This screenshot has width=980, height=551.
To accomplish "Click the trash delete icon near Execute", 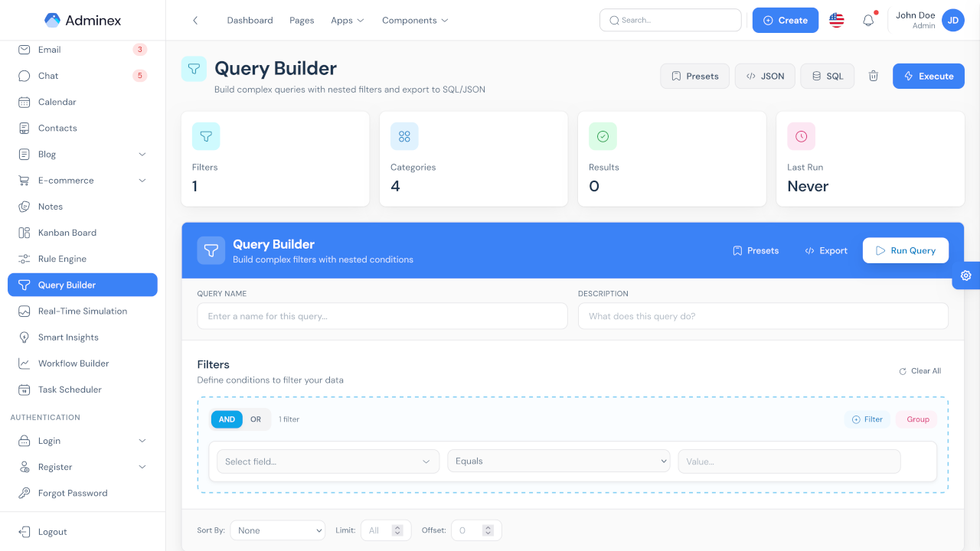I will 873,76.
